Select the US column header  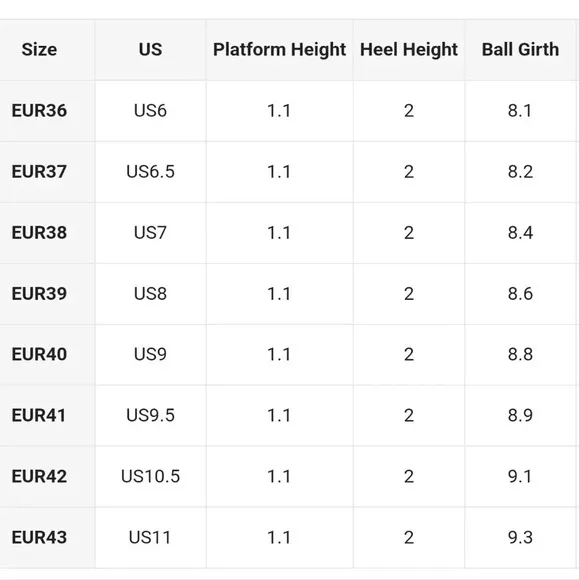(x=150, y=50)
